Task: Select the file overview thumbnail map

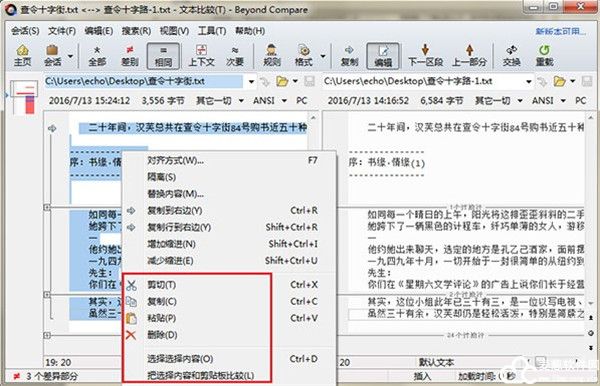Action: (24, 97)
